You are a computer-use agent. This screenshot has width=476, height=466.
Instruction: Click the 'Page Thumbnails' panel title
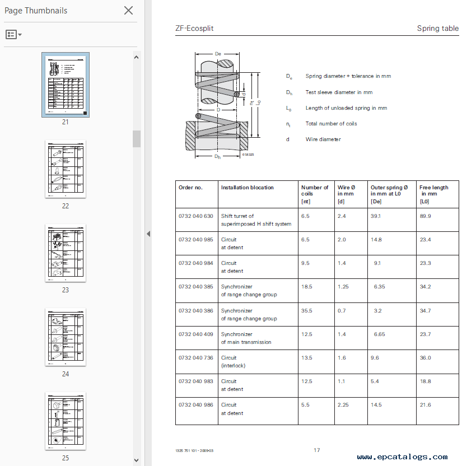point(36,11)
